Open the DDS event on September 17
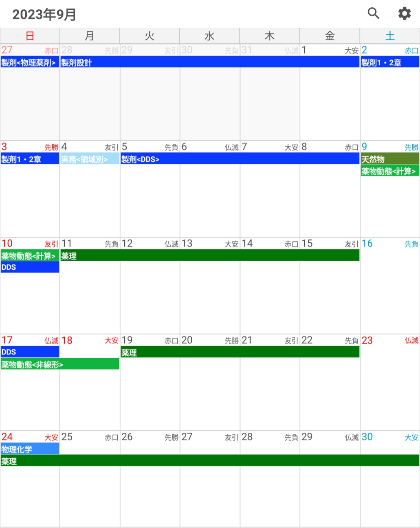The image size is (420, 528). click(30, 352)
